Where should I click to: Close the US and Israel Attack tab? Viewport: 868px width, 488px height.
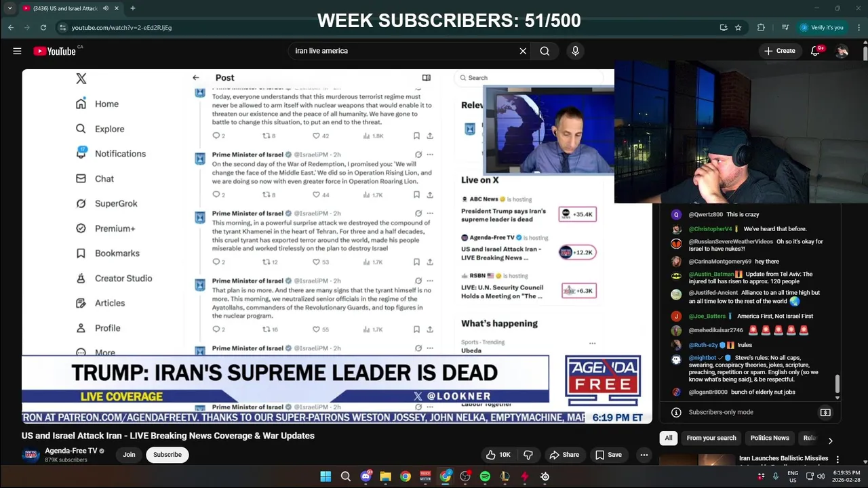point(117,8)
